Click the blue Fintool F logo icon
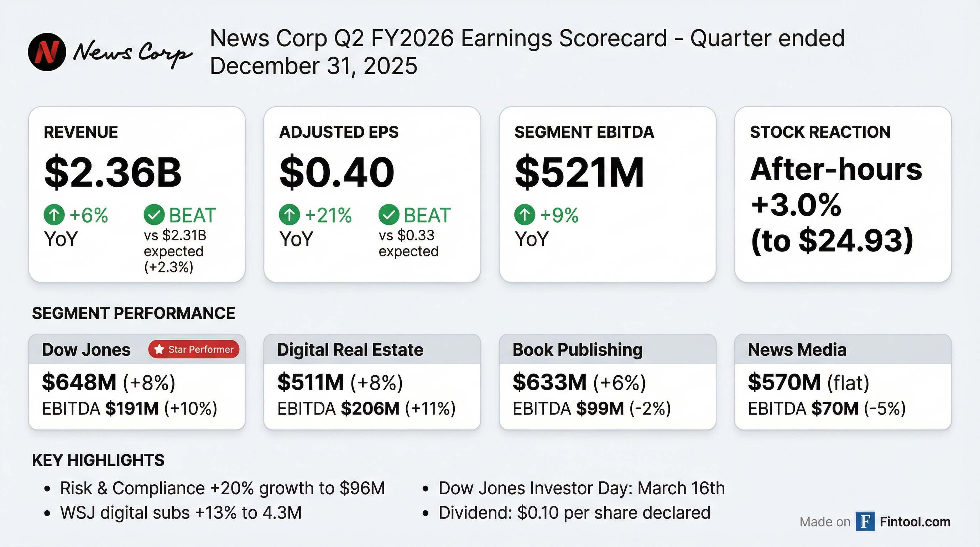This screenshot has width=980, height=547. click(x=865, y=521)
